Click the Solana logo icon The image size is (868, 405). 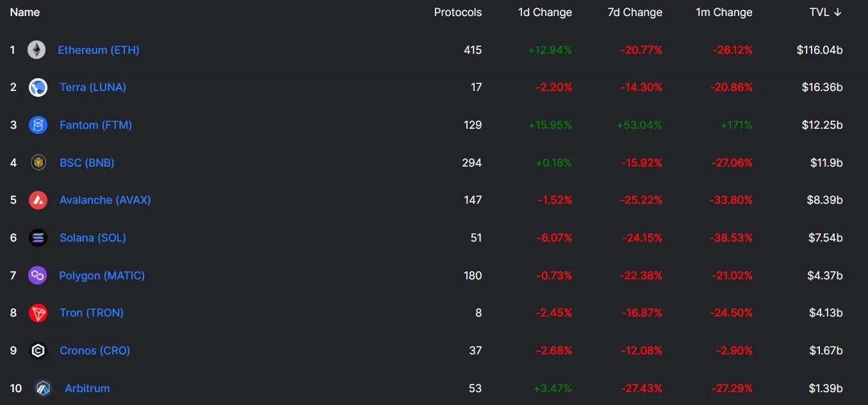(38, 238)
